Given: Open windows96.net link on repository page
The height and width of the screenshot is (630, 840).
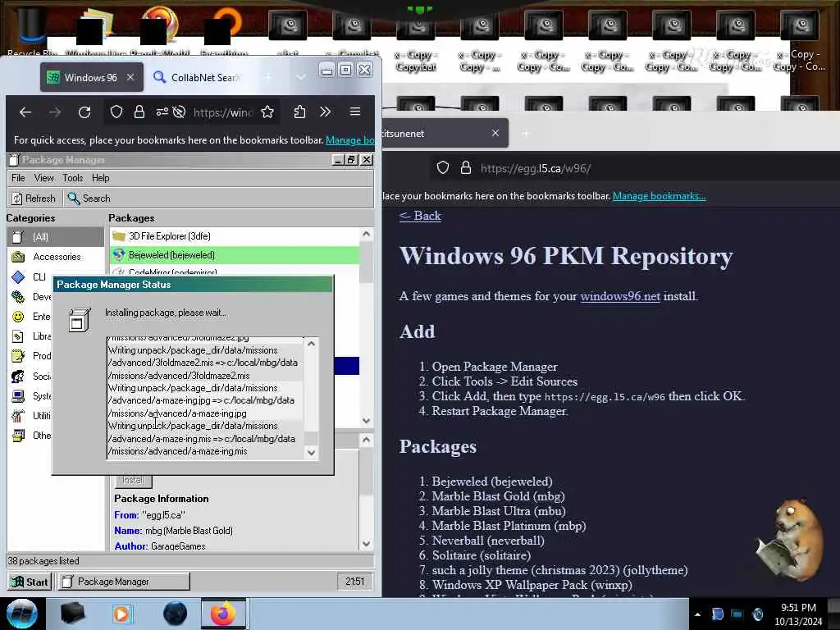Looking at the screenshot, I should coord(620,296).
